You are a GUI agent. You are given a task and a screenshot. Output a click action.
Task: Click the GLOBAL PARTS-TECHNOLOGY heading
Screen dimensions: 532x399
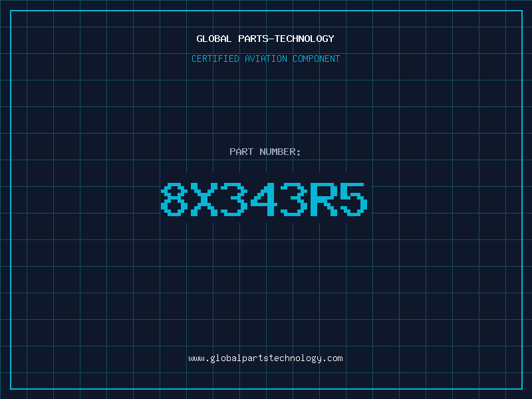265,39
